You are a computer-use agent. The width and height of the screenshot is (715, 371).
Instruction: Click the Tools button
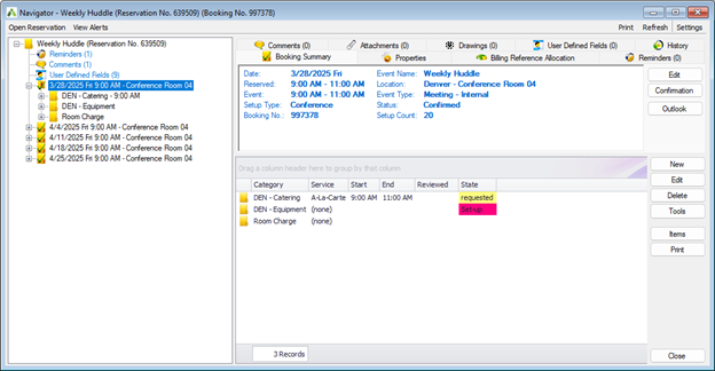click(x=677, y=211)
